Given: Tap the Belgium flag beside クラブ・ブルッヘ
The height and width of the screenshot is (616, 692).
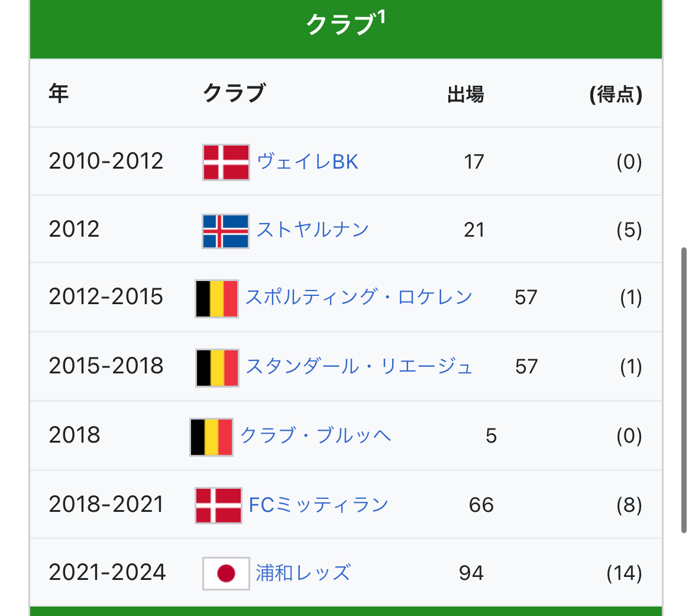Looking at the screenshot, I should [x=211, y=437].
